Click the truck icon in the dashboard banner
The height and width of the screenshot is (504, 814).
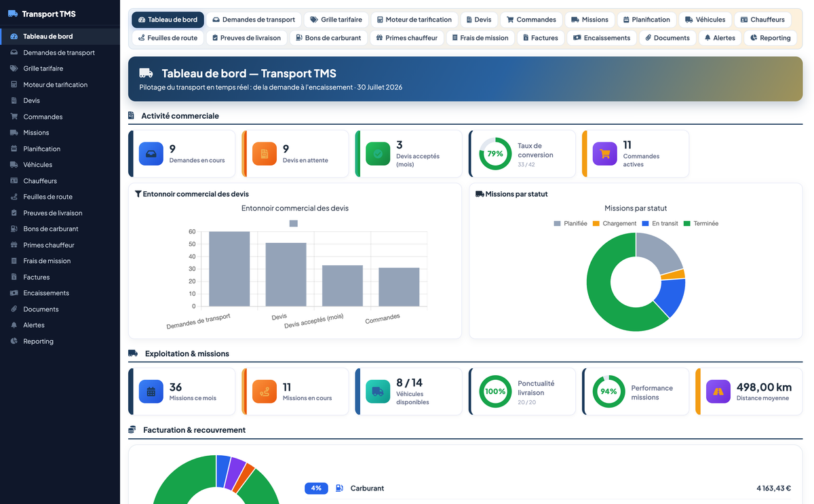(146, 73)
